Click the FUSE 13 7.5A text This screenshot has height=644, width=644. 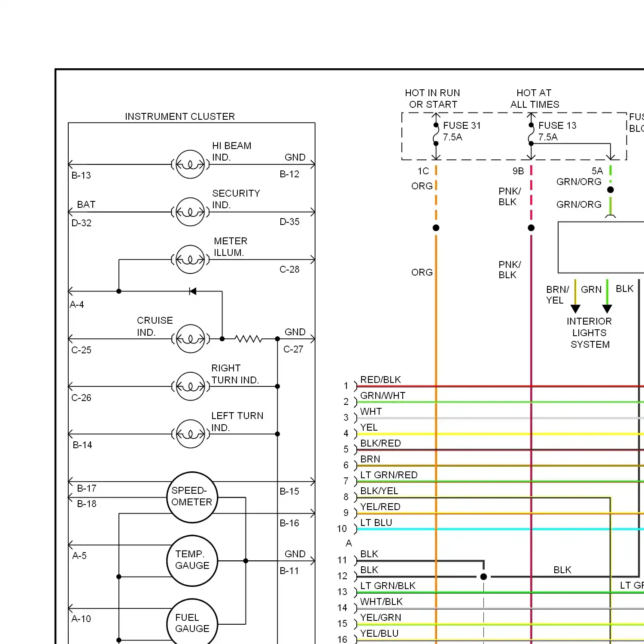(557, 131)
